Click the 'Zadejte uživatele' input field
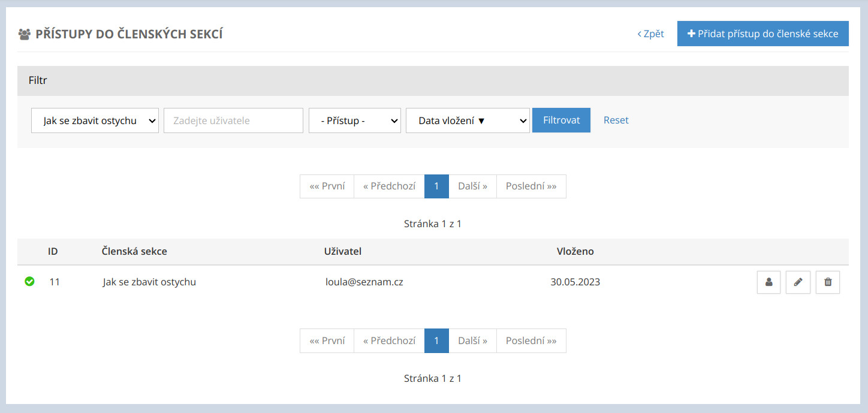868x413 pixels. click(x=233, y=120)
